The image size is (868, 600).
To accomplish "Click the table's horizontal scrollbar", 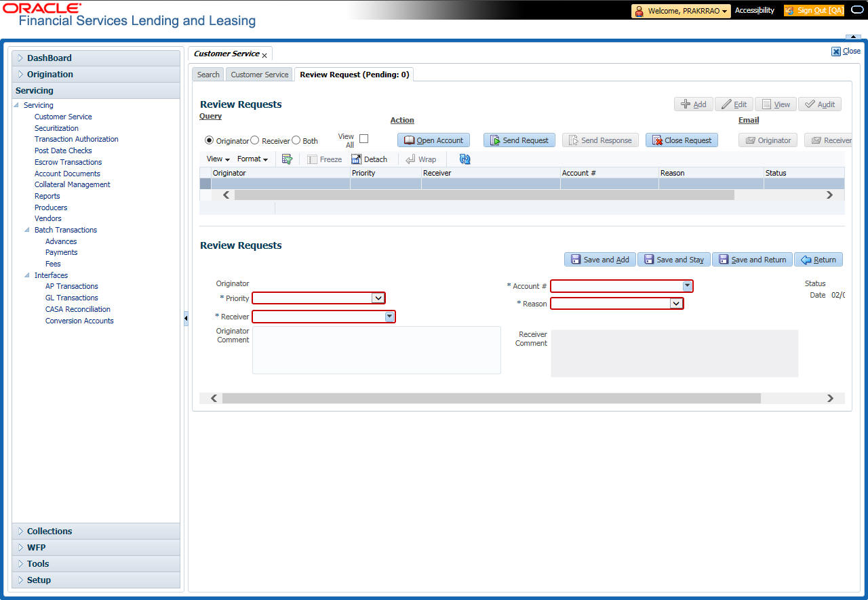I will click(484, 195).
